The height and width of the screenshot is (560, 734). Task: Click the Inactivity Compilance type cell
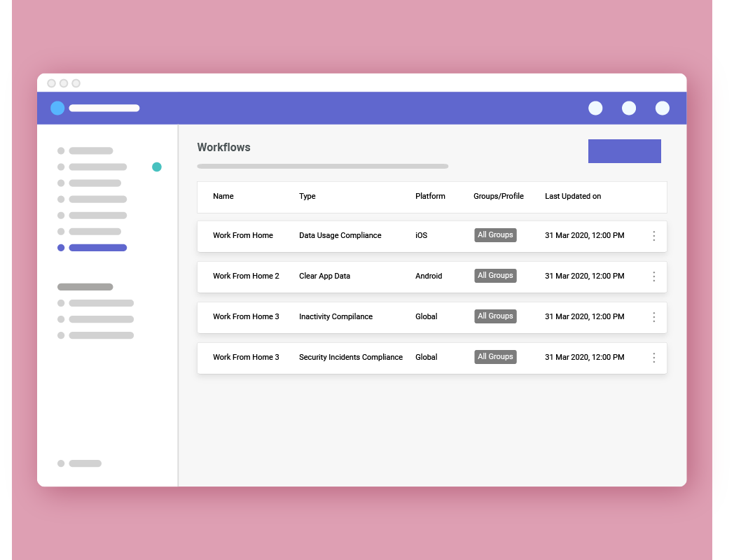(335, 316)
